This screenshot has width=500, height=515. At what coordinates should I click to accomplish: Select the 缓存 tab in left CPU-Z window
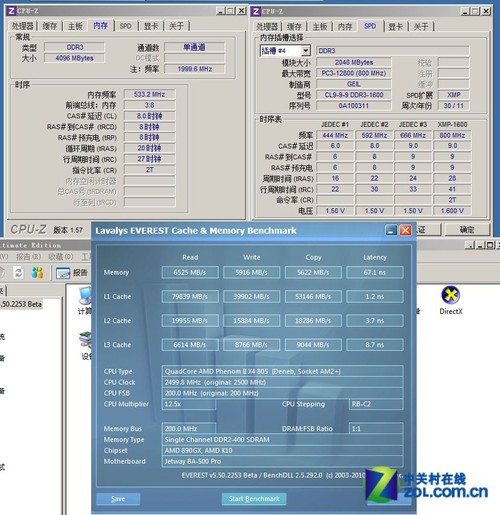point(50,26)
